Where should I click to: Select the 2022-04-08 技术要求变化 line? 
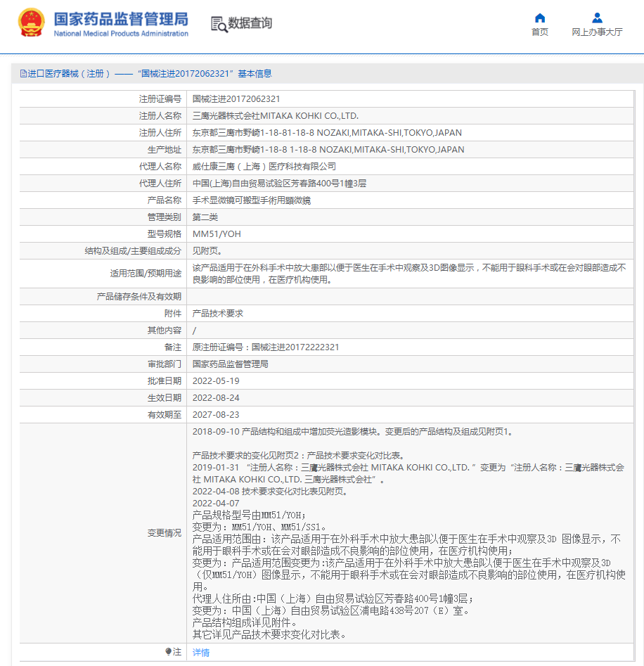271,492
